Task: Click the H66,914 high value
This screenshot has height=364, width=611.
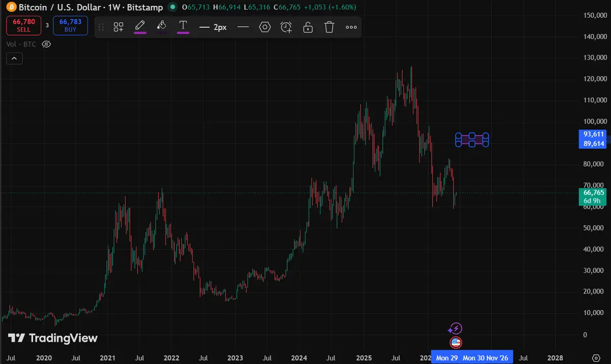Action: click(x=227, y=7)
